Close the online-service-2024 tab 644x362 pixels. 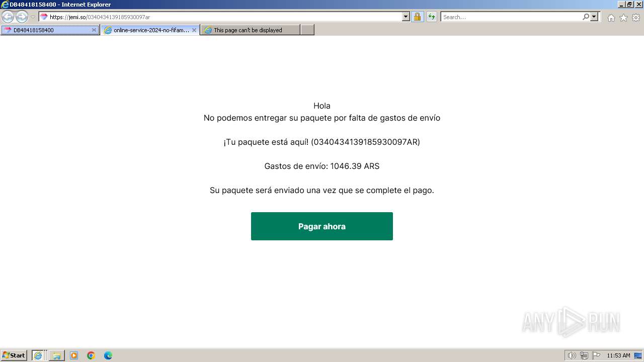pyautogui.click(x=194, y=30)
